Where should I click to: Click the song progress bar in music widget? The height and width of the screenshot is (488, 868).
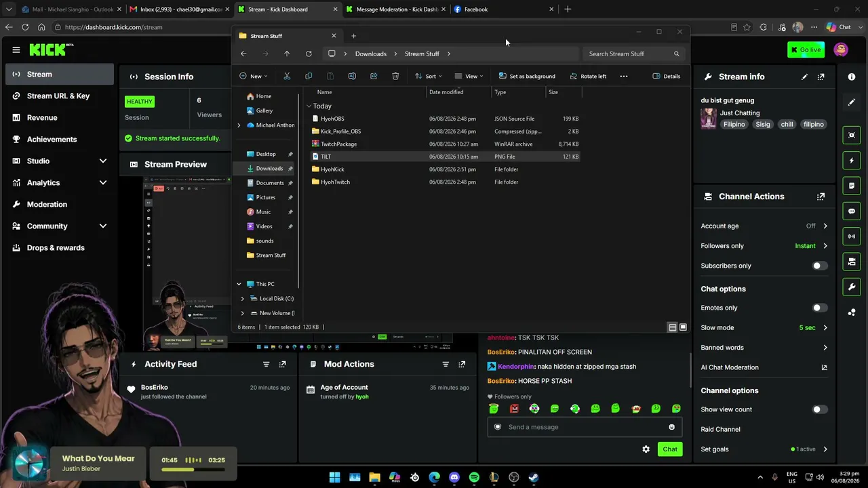coord(193,469)
